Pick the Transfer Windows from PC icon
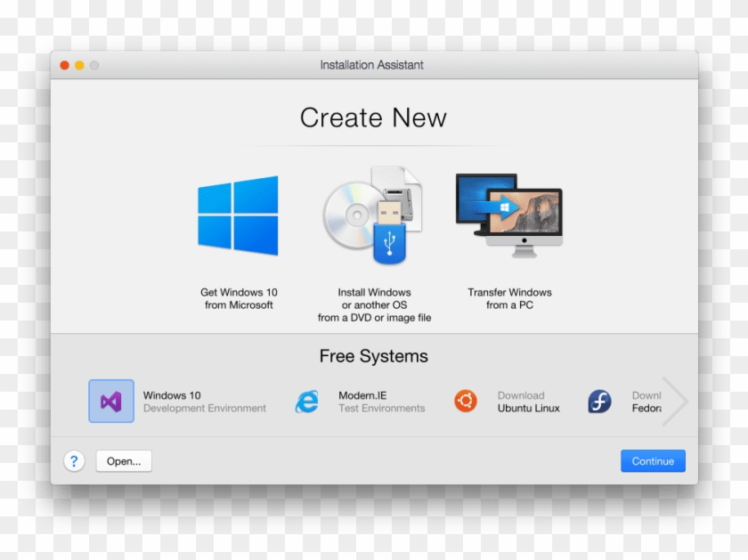748x560 pixels. click(x=509, y=215)
